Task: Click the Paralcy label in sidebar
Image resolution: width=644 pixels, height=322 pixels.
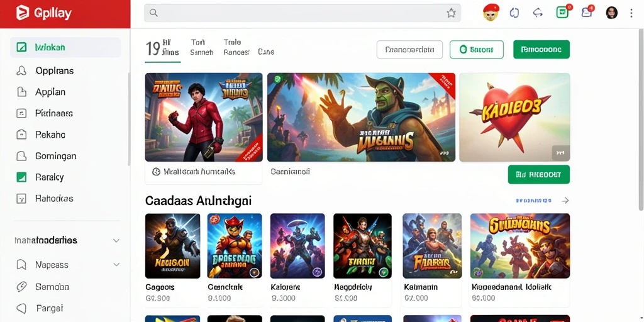Action: (49, 177)
